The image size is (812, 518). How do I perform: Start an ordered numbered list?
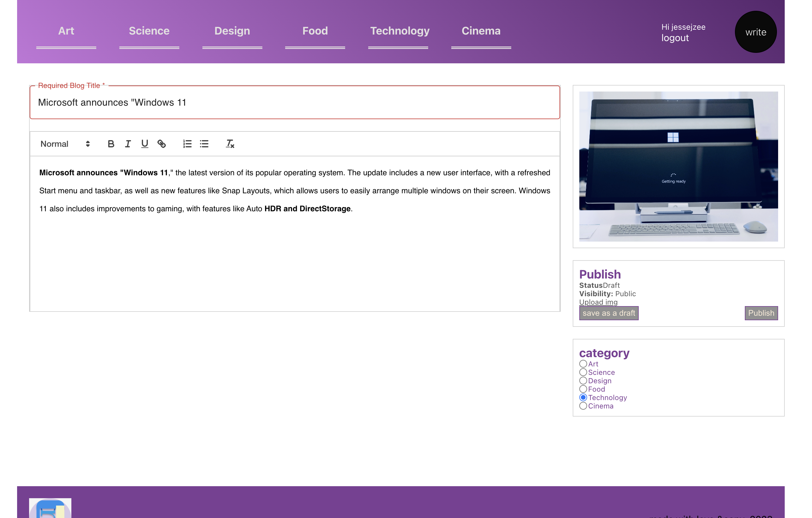pos(187,144)
